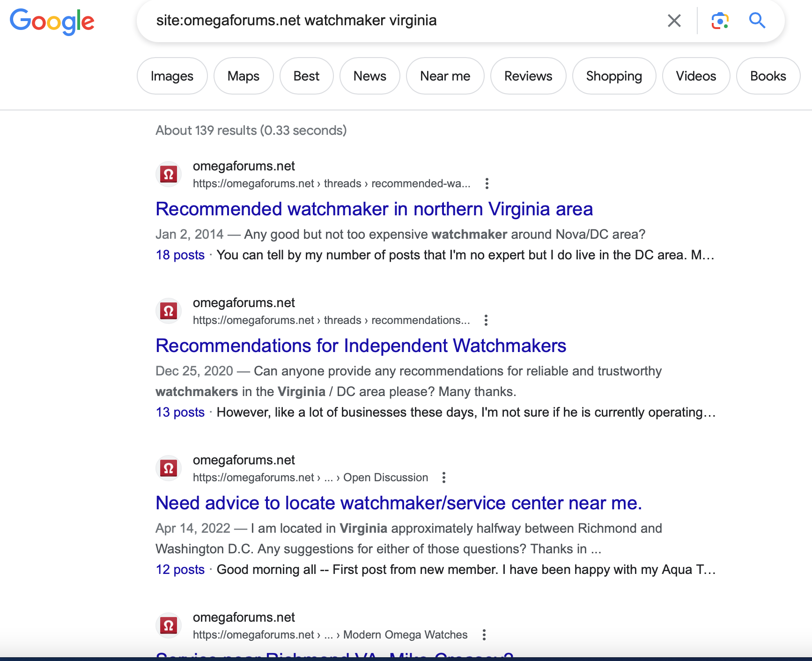Viewport: 812px width, 661px height.
Task: Open options menu for northern Virginia result
Action: click(487, 184)
